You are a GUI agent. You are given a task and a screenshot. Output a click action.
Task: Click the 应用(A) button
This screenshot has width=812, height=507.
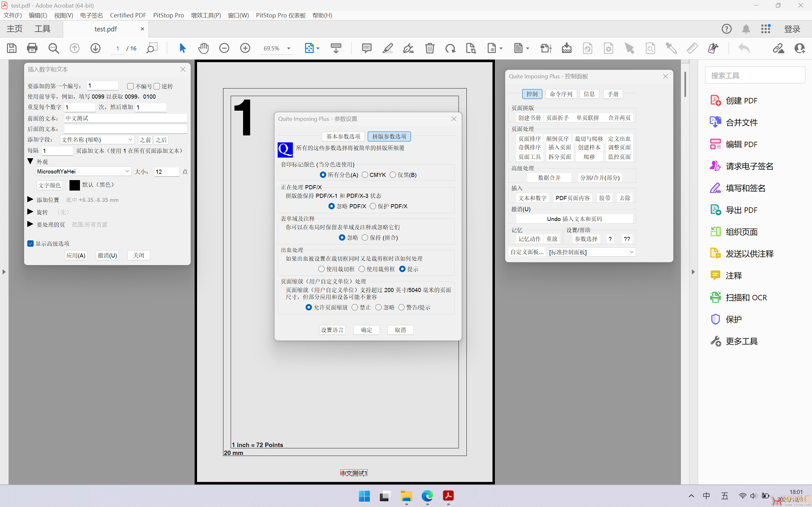point(76,256)
